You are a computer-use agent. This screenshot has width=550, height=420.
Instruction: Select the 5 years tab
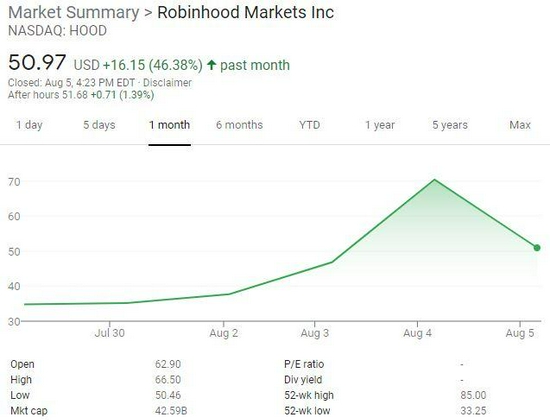pyautogui.click(x=450, y=125)
